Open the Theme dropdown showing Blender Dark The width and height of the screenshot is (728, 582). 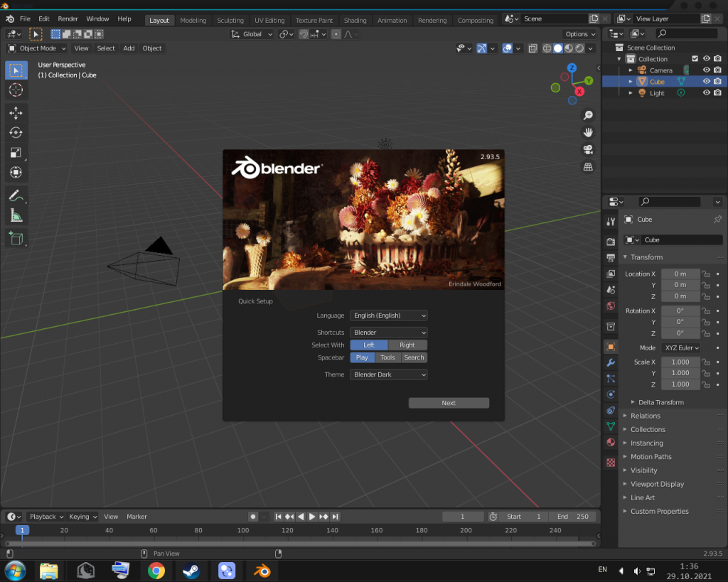(388, 374)
